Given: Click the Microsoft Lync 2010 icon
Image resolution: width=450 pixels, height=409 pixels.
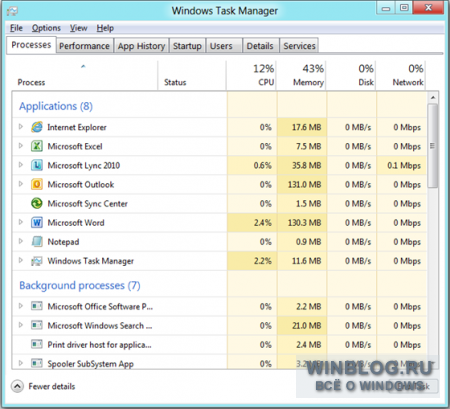Looking at the screenshot, I should pos(37,165).
